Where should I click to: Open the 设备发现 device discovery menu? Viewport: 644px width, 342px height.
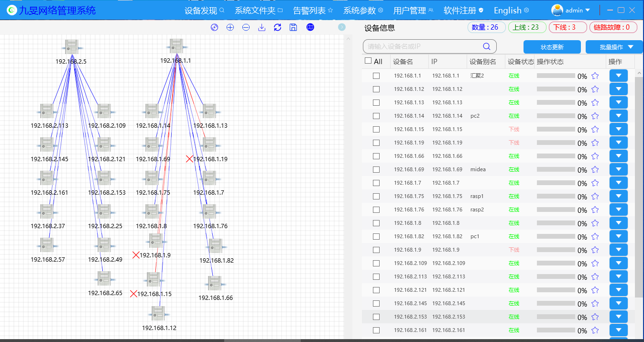(205, 10)
